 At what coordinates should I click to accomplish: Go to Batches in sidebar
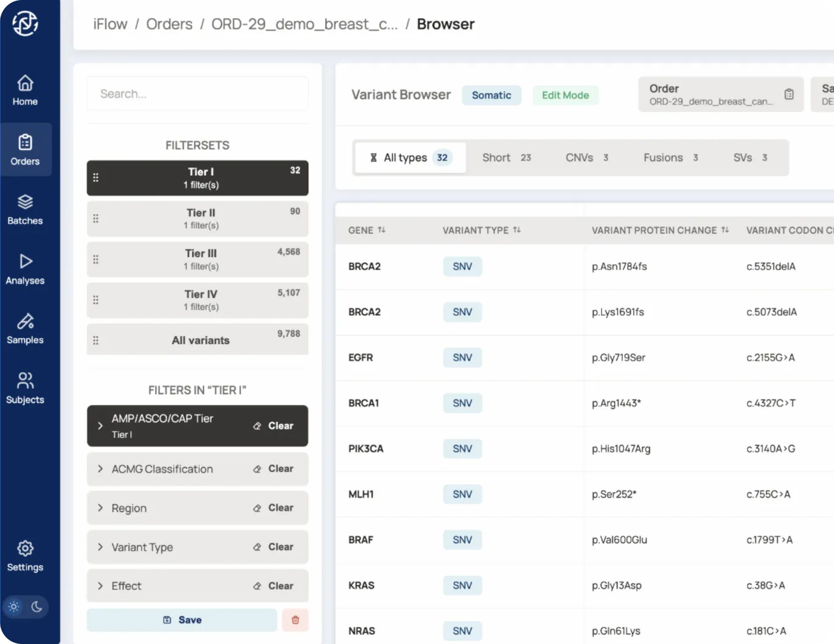pos(25,210)
